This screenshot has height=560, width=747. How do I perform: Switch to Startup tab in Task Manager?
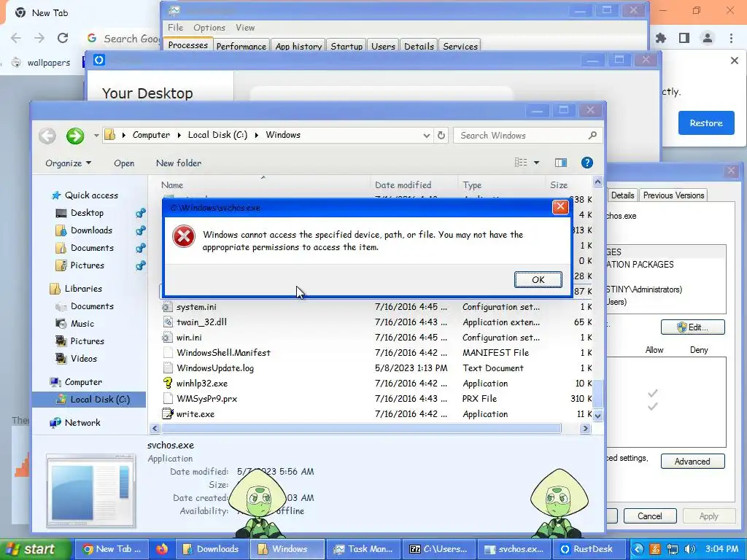[x=347, y=46]
